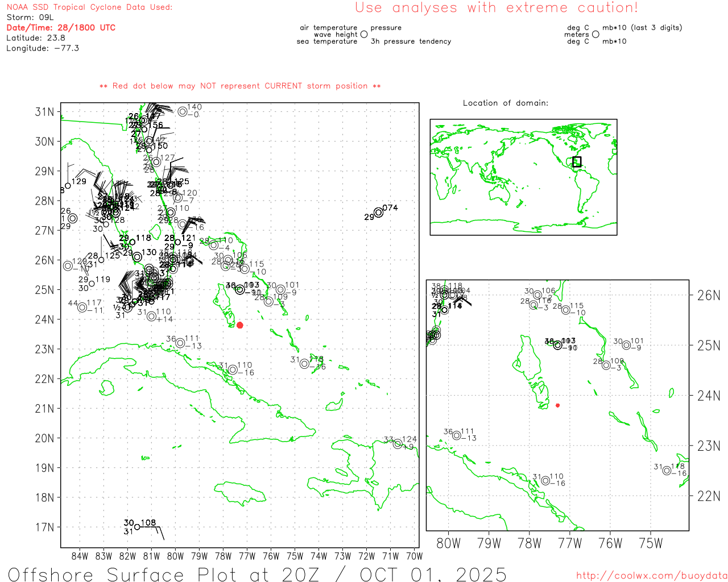728x582 pixels.
Task: Select the buoy station marker labeled 074
Action: [x=379, y=213]
